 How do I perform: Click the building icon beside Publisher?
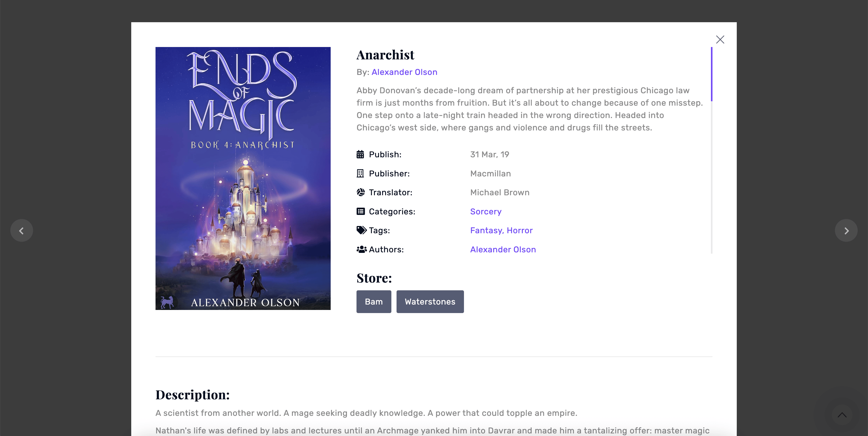point(360,174)
